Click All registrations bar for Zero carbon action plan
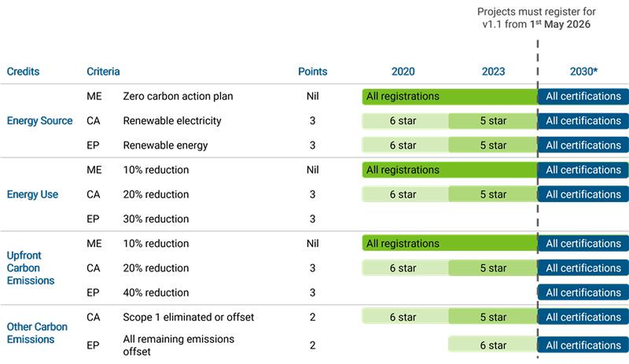This screenshot has width=629, height=364. (449, 97)
